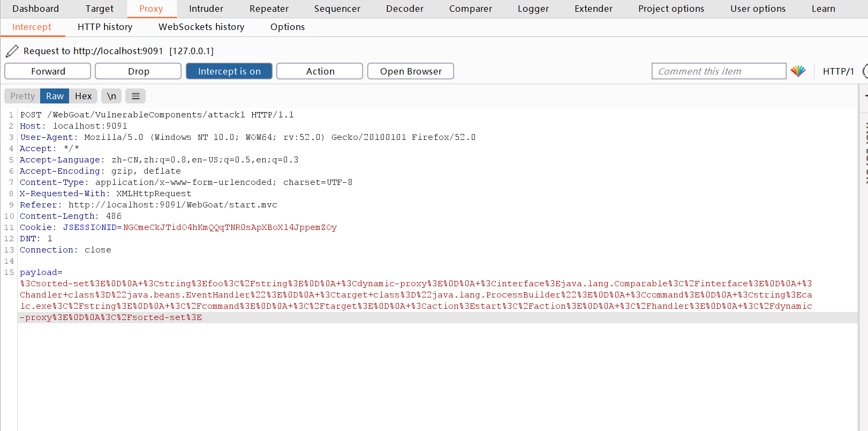868x431 pixels.
Task: Click the Connection: close header line
Action: pos(65,250)
